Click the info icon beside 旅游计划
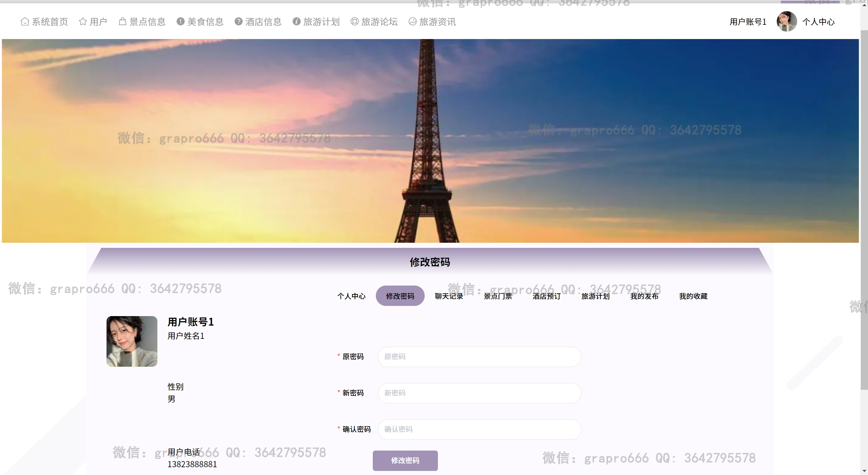Screen dimensions: 868x475 (x=296, y=22)
